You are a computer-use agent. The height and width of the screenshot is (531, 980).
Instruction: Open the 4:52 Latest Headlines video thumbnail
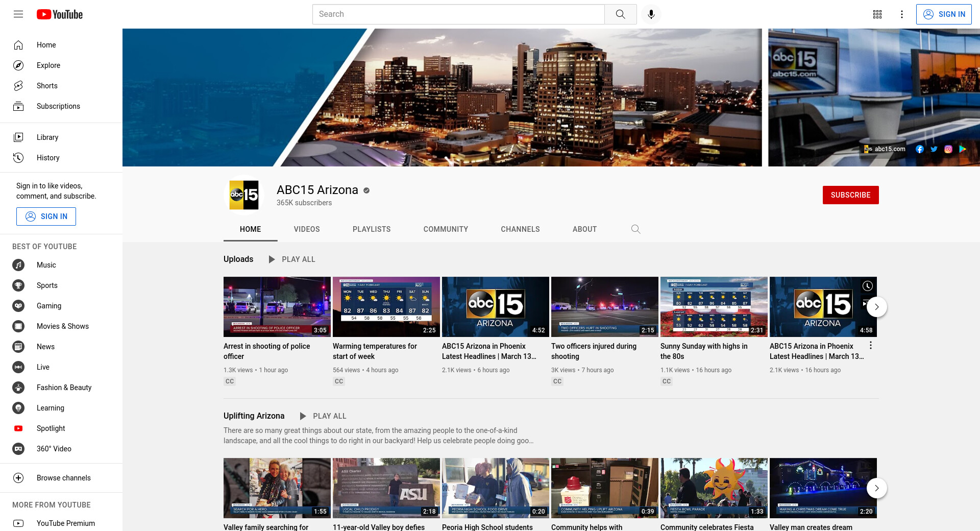(496, 307)
